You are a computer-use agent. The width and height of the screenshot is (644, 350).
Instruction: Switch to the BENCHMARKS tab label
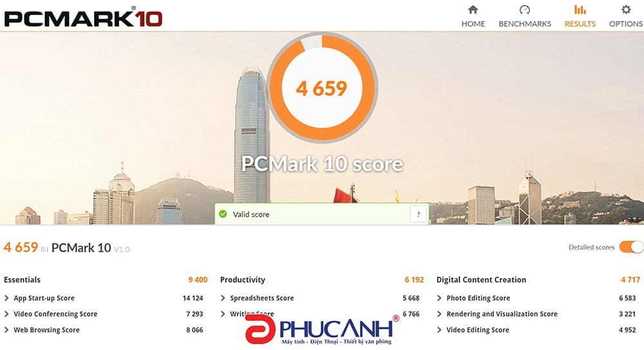click(x=525, y=24)
